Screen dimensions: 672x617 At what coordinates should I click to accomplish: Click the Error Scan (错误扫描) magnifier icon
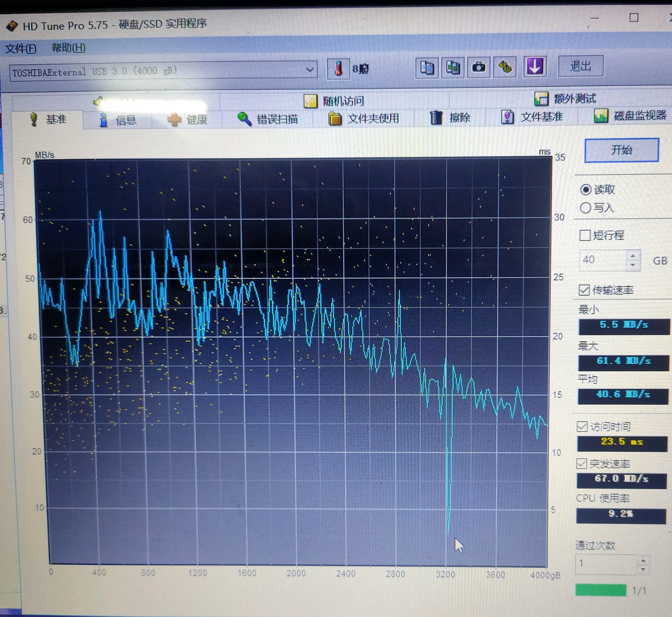click(x=245, y=119)
